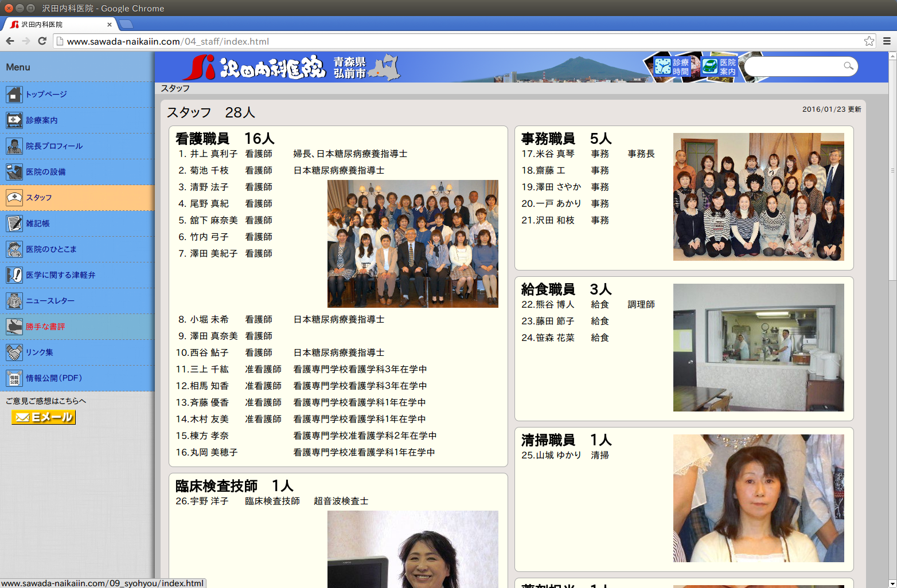Click the 清掃職員 section heading

[x=567, y=440]
